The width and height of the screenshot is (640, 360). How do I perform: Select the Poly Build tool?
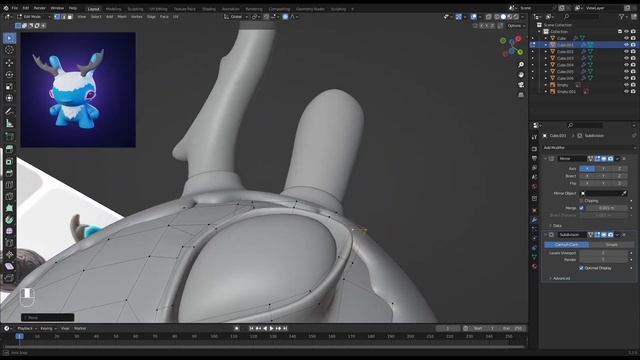(x=9, y=208)
